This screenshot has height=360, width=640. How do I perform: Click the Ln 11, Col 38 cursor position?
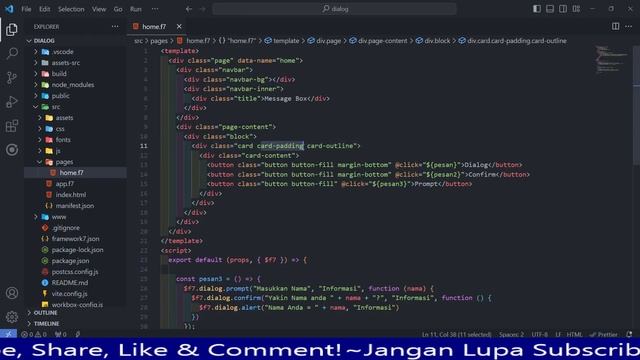pyautogui.click(x=457, y=334)
